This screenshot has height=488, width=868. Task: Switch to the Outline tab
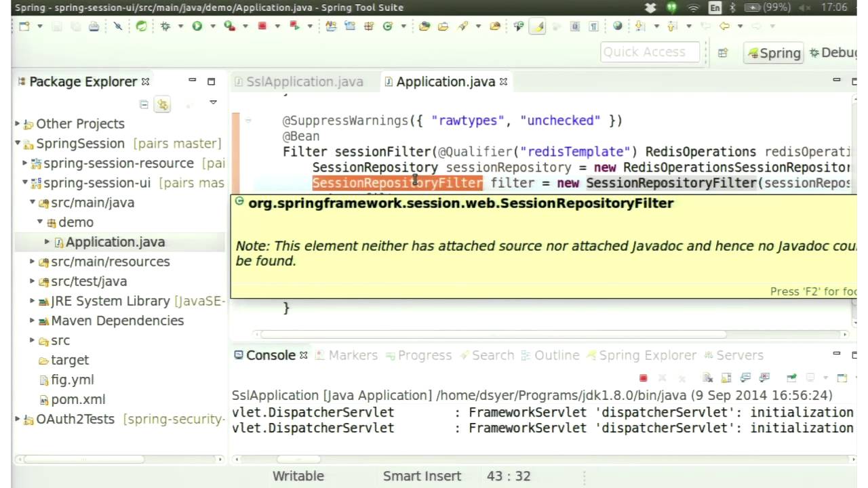551,355
